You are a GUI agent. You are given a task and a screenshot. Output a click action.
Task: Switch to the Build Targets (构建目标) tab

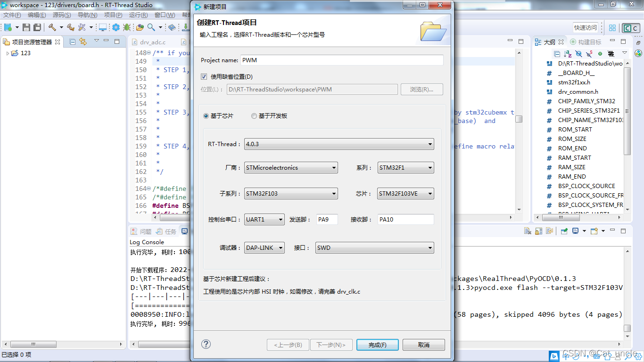click(585, 42)
